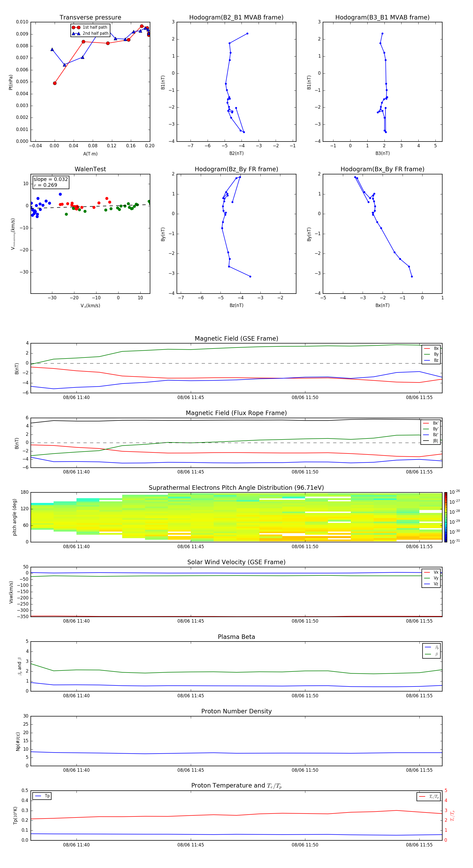Click the 'B3(nT)' x-axis label
The image size is (473, 868).
tap(382, 153)
